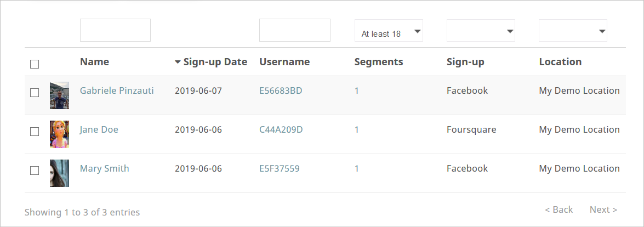644x227 pixels.
Task: Check the box for Gabriele Pinzauti
Action: click(35, 93)
